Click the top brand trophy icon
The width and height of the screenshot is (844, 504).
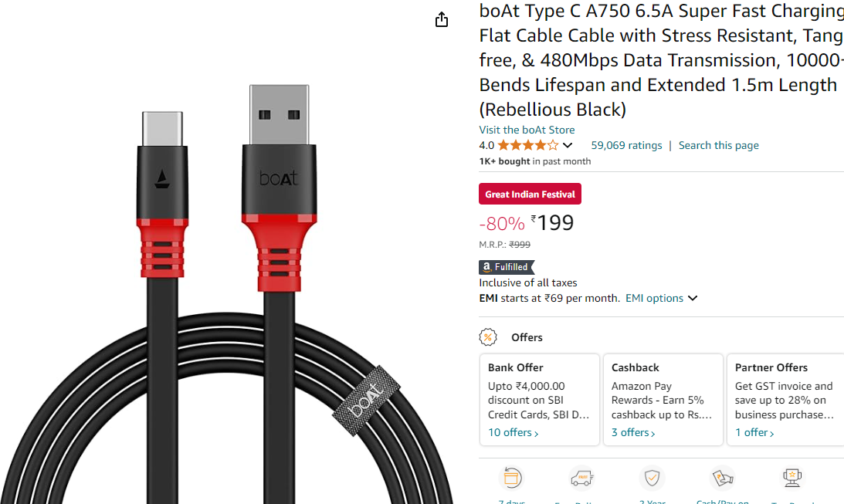(792, 478)
